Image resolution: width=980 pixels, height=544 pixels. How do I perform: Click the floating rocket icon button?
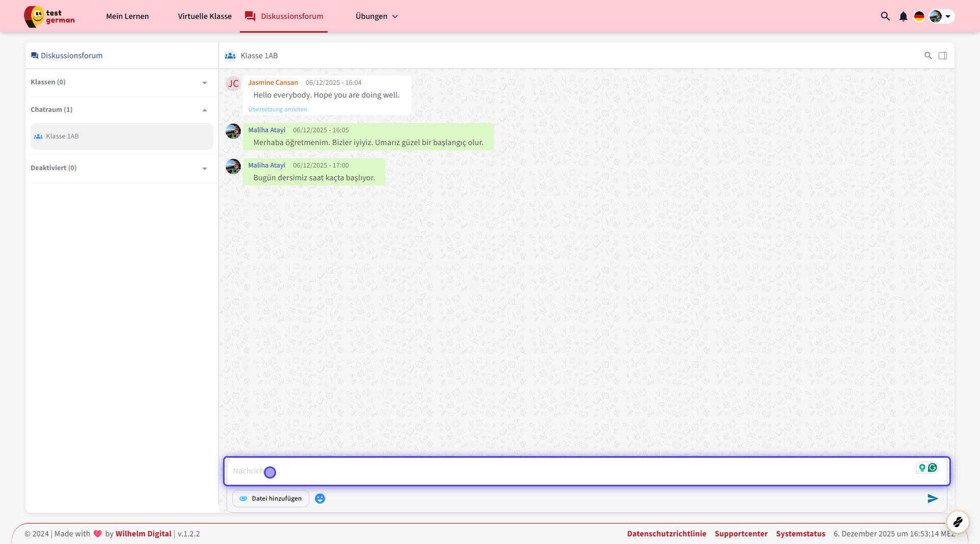(958, 522)
